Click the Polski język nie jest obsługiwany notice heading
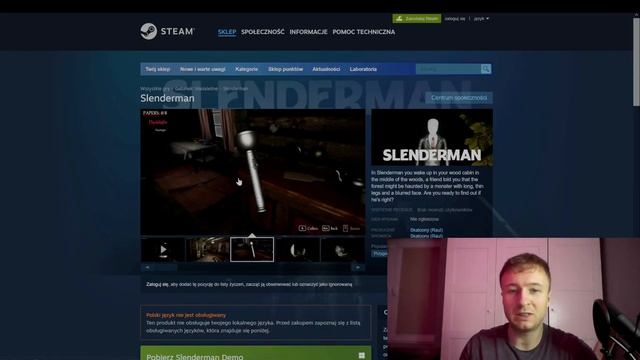The height and width of the screenshot is (360, 640). click(x=186, y=315)
